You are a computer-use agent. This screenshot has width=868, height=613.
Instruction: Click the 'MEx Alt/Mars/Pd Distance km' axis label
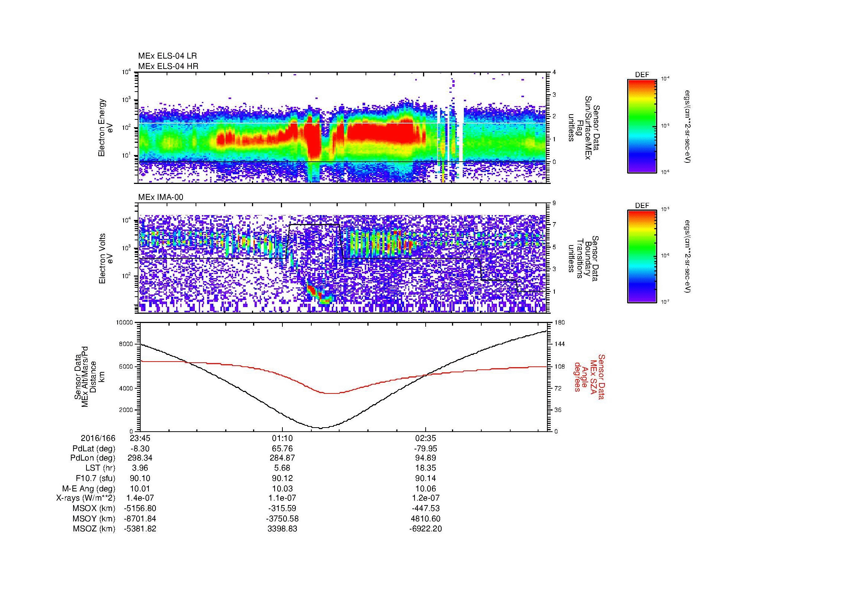(89, 376)
